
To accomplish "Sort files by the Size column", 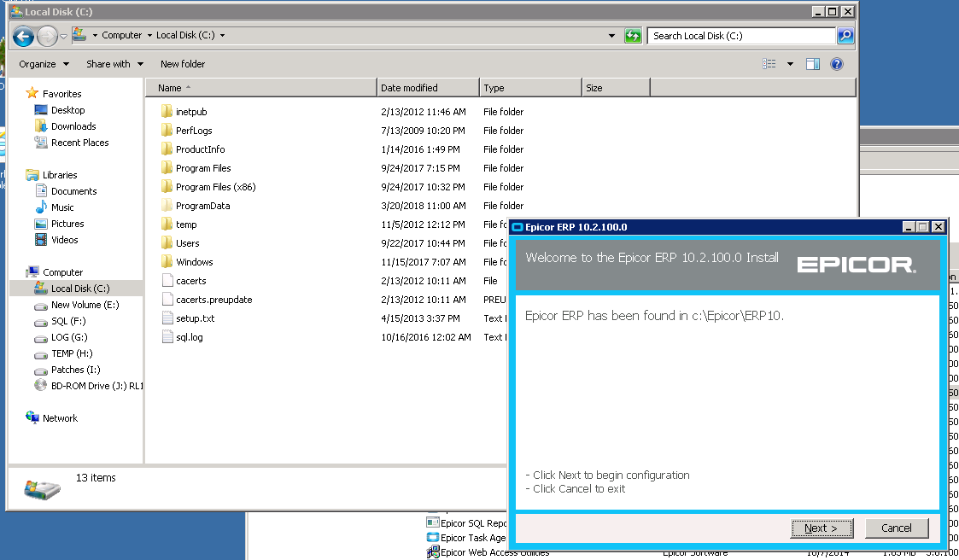I will click(615, 88).
